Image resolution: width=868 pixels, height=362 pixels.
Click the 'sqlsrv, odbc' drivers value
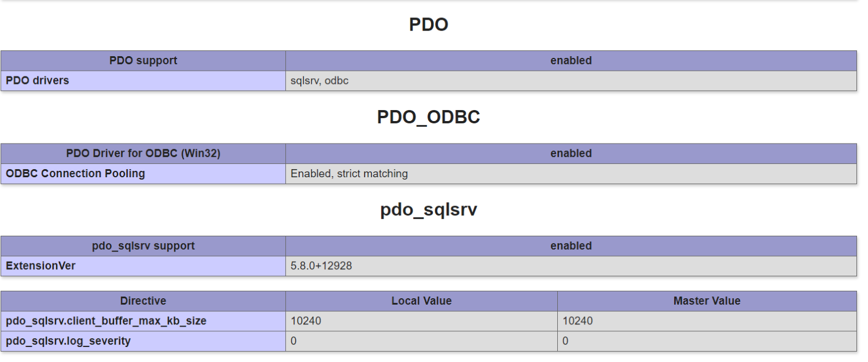tap(319, 81)
